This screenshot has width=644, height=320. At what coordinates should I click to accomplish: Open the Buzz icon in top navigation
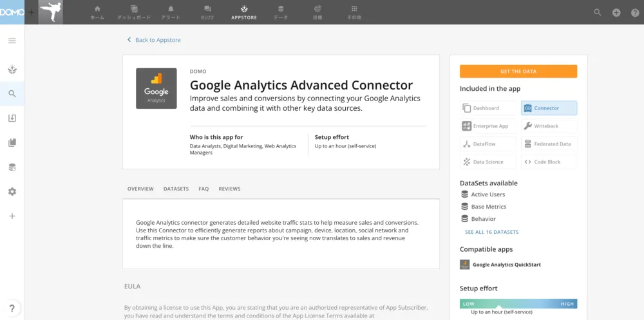207,8
